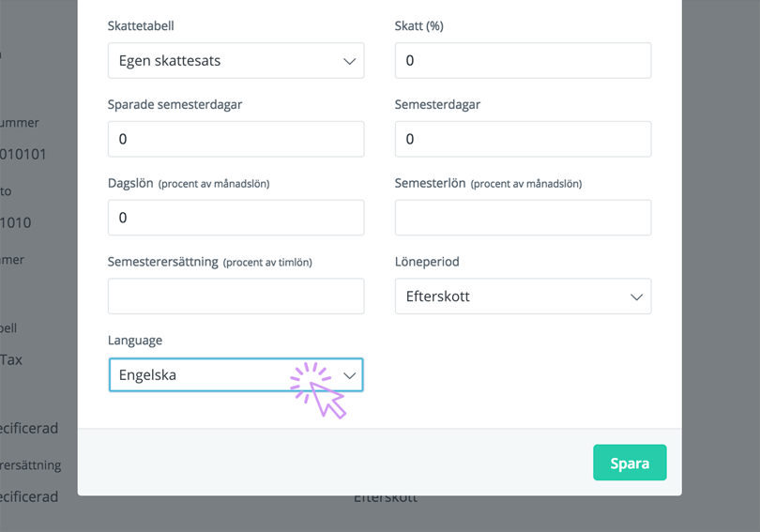Screen dimensions: 760x532
Task: Click the Semesterersättning label text
Action: coord(163,262)
